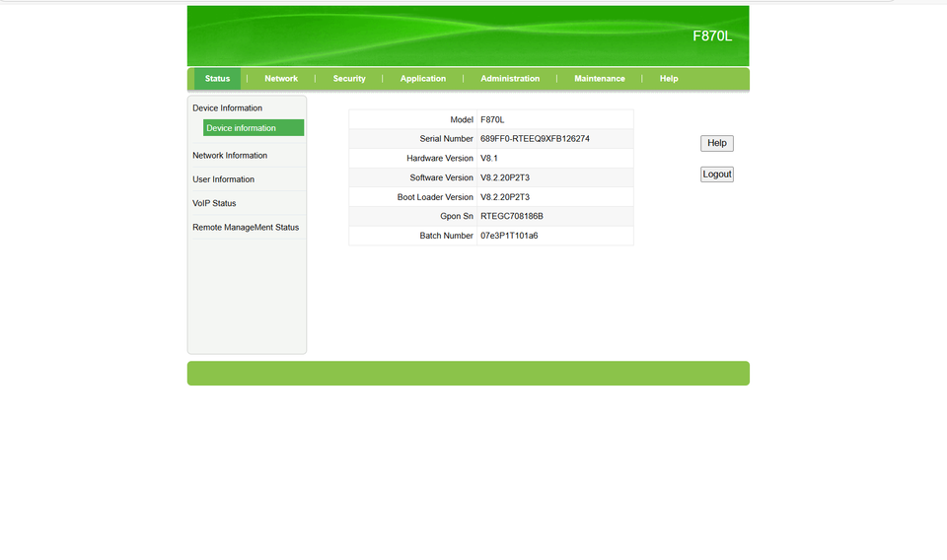The width and height of the screenshot is (947, 560).
Task: Open VoIP Status in sidebar
Action: click(214, 203)
